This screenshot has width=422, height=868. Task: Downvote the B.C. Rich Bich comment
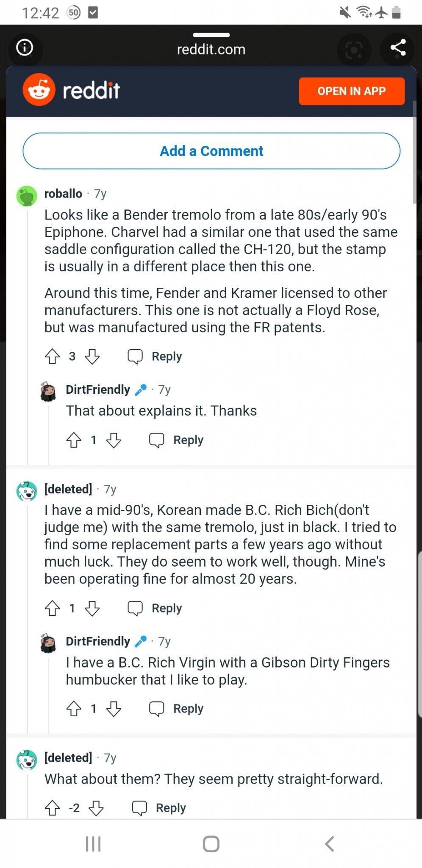pyautogui.click(x=92, y=608)
